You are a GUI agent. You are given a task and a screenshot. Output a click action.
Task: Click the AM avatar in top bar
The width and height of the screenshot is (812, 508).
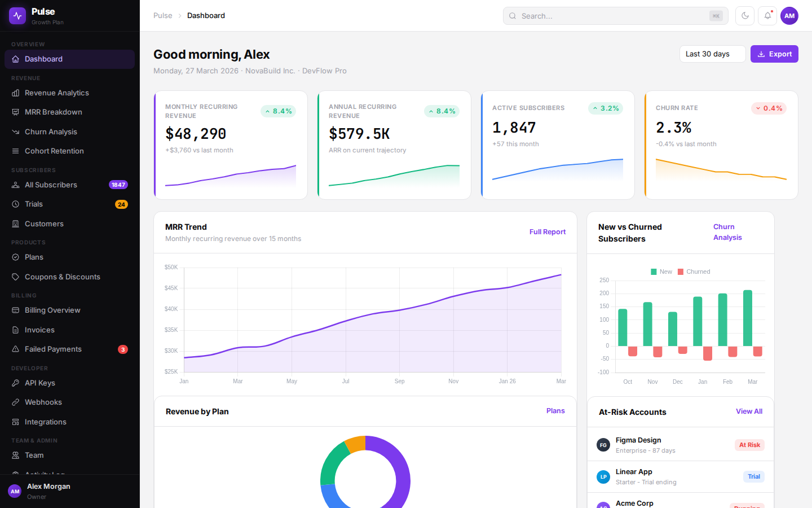789,16
